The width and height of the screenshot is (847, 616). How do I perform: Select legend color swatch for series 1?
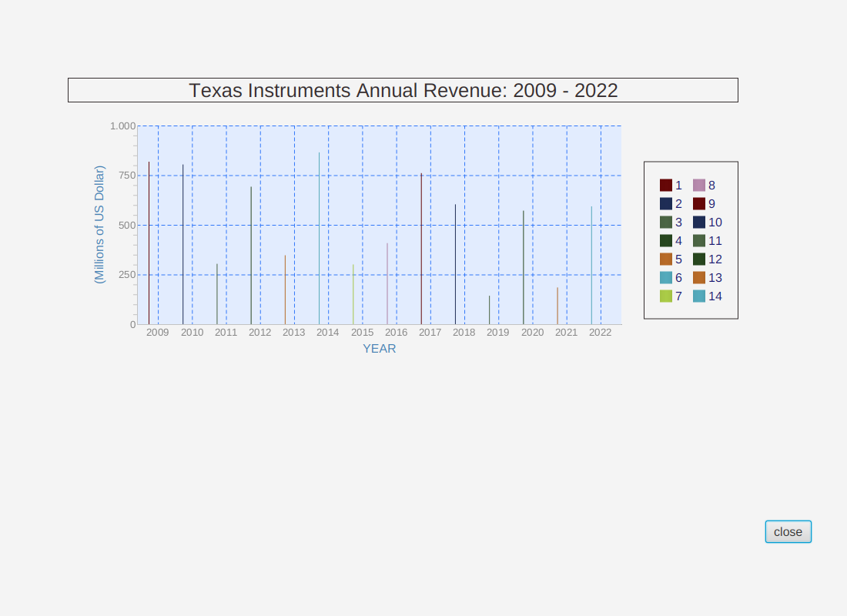pyautogui.click(x=666, y=186)
